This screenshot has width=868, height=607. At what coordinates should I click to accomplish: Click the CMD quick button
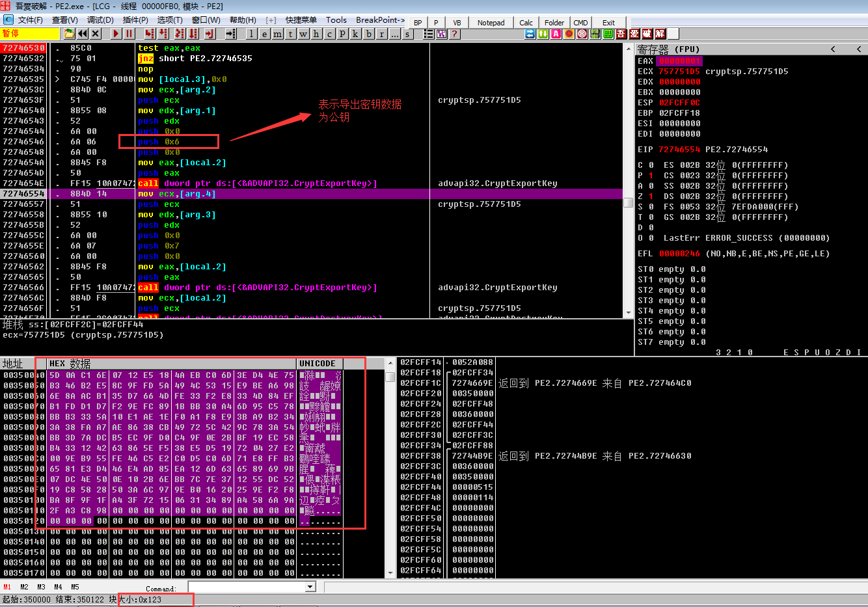click(x=580, y=22)
